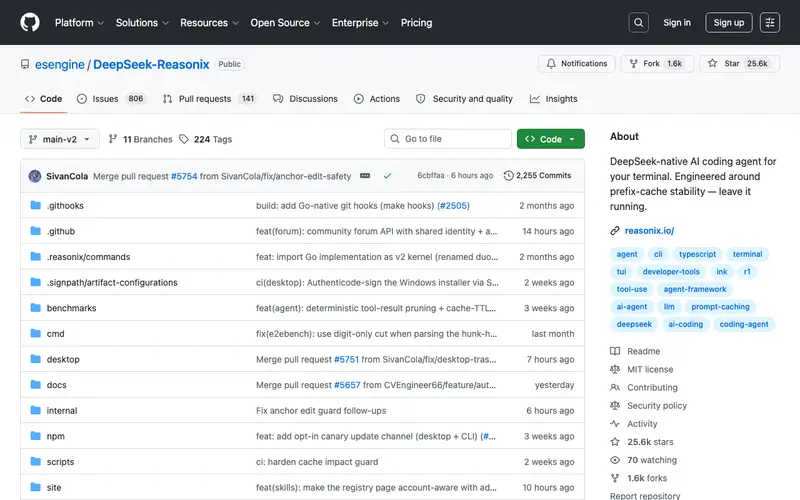The image size is (800, 500).
Task: Open commit hash 6cbffaa
Action: [431, 176]
